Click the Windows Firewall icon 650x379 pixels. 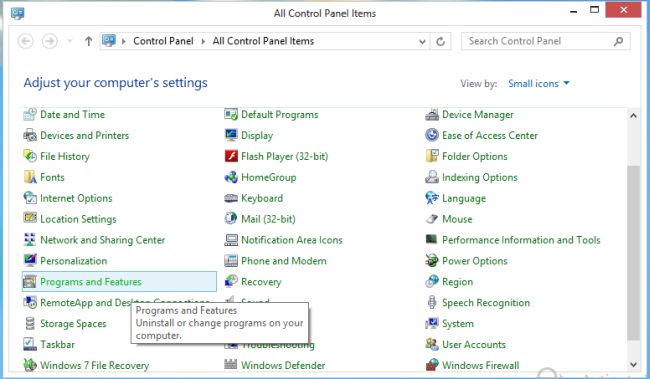[432, 365]
